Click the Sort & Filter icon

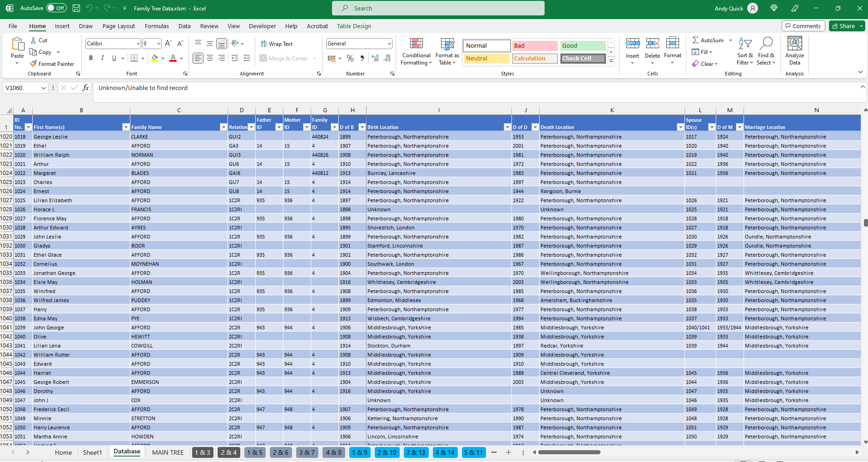(745, 44)
